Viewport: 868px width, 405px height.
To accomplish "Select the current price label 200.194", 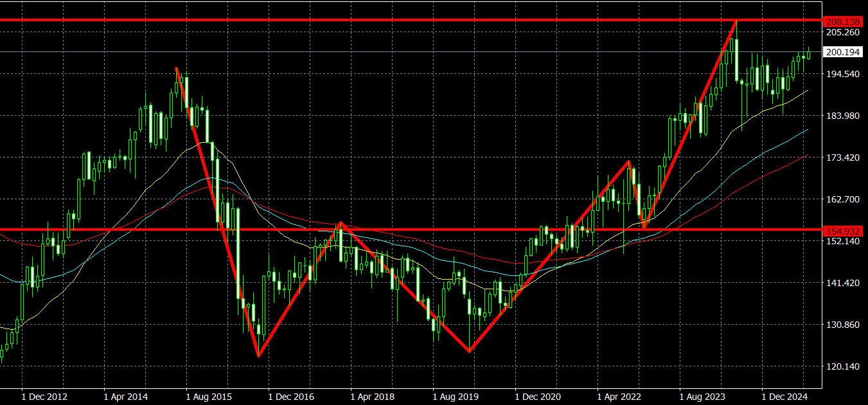I will pos(842,52).
